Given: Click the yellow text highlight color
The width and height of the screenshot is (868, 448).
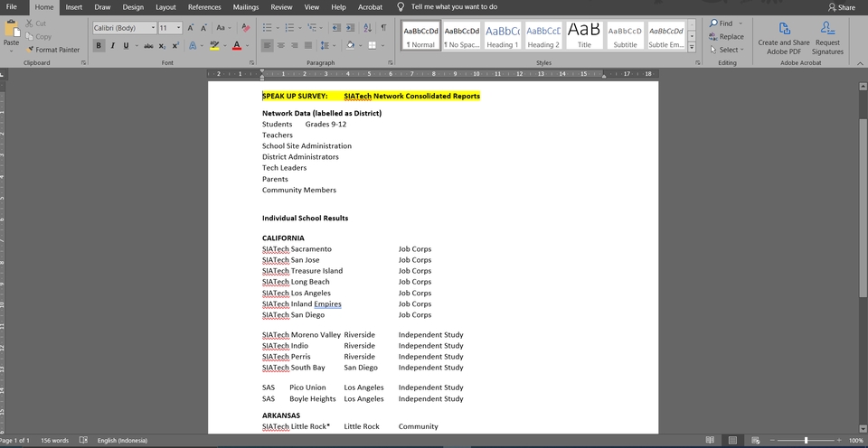Looking at the screenshot, I should (214, 46).
